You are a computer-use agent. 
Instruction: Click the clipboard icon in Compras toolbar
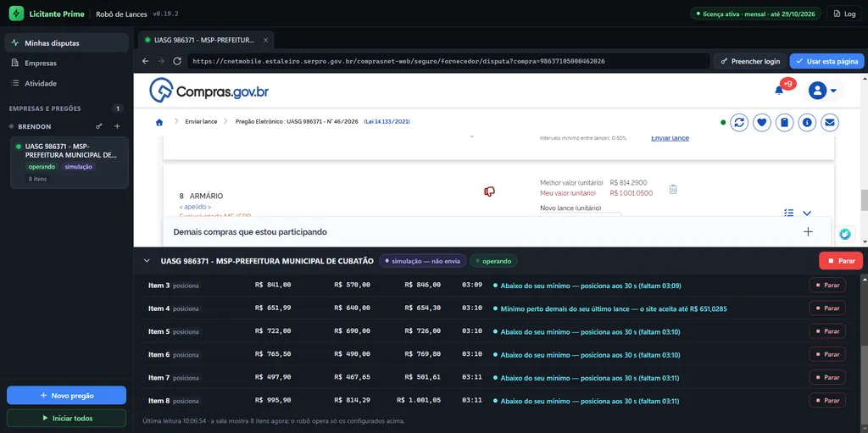[x=784, y=122]
